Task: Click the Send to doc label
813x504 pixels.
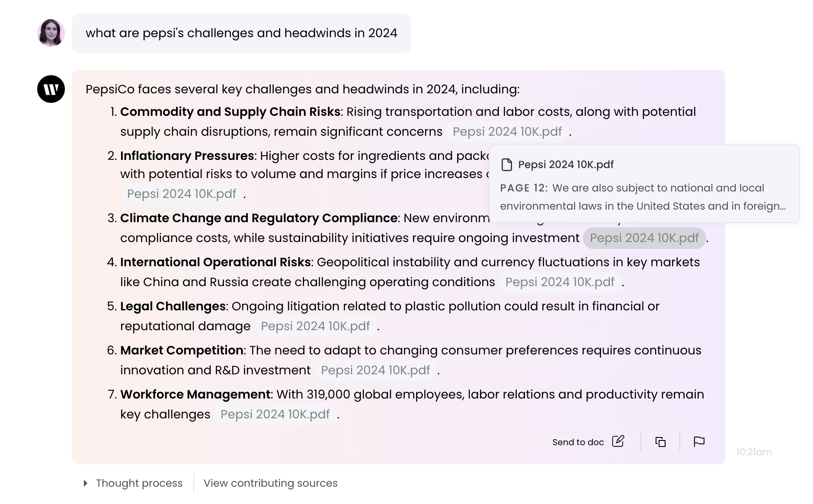Action: (x=578, y=442)
